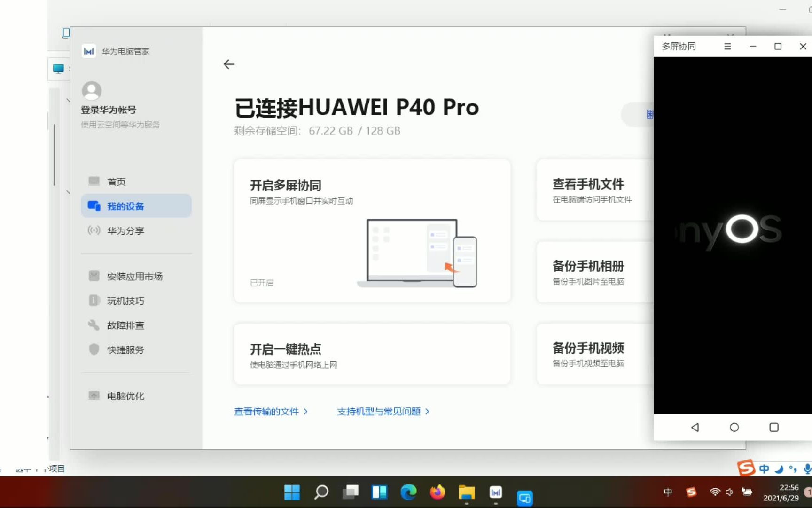This screenshot has height=508, width=812.
Task: Open the hamburger menu in 多屏协同 window
Action: [727, 46]
